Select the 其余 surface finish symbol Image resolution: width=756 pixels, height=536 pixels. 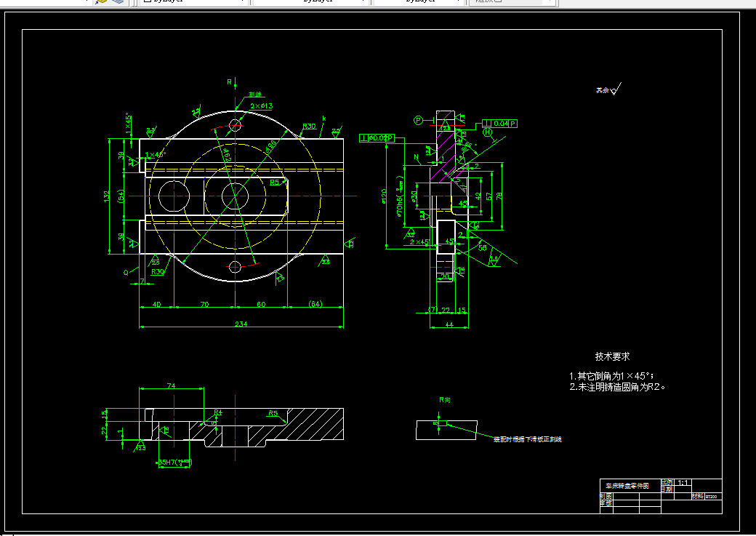point(608,89)
